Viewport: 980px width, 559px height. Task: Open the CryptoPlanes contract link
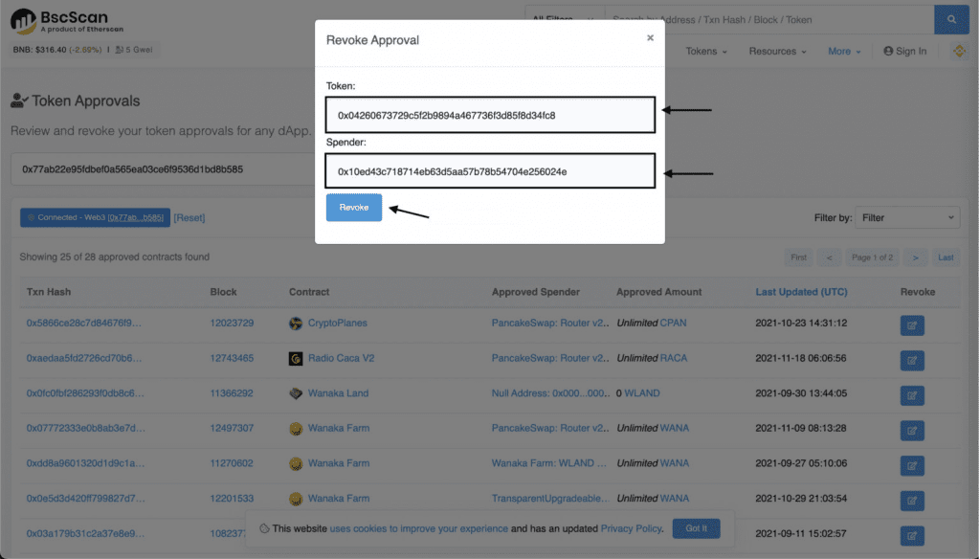[x=338, y=324]
